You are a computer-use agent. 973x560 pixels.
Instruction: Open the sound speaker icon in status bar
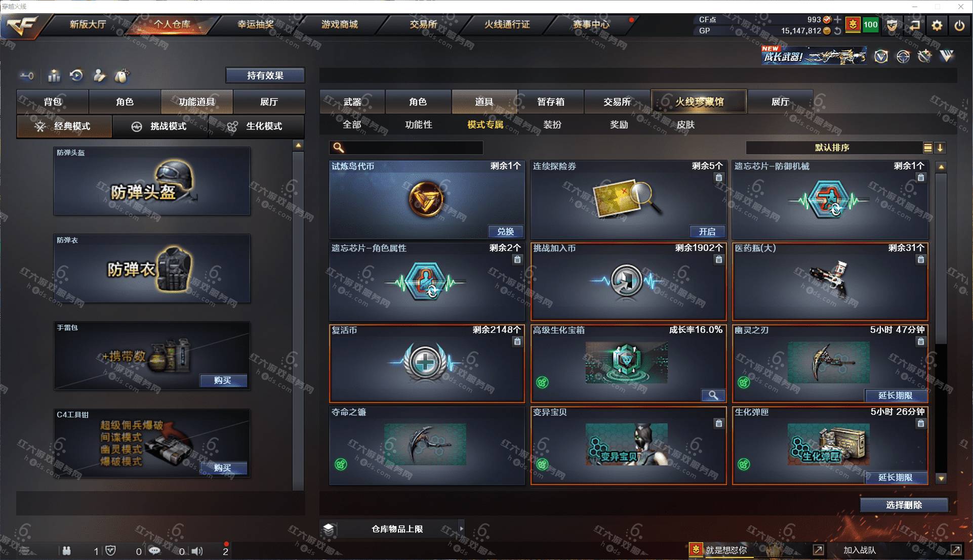(197, 551)
